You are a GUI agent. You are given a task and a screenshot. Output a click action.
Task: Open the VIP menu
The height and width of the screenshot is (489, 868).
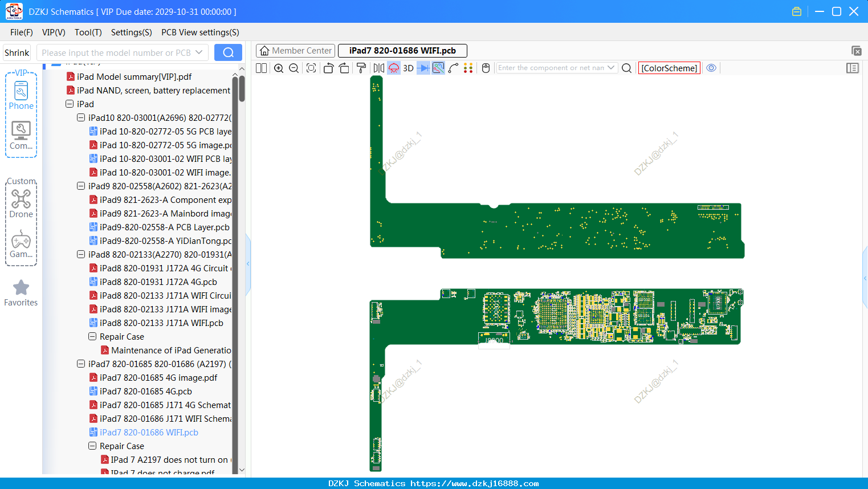54,32
